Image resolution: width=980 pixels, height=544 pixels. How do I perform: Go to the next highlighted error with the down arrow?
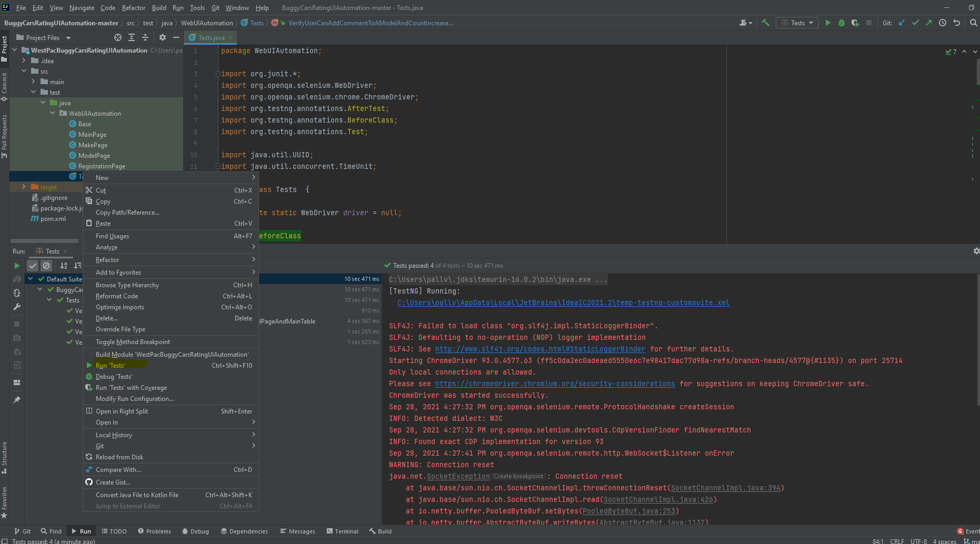coord(975,52)
